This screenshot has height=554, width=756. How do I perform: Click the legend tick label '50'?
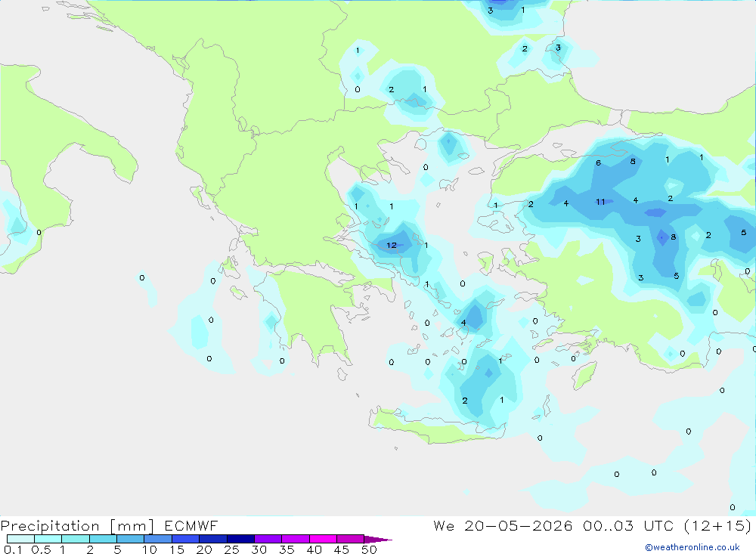pos(369,549)
